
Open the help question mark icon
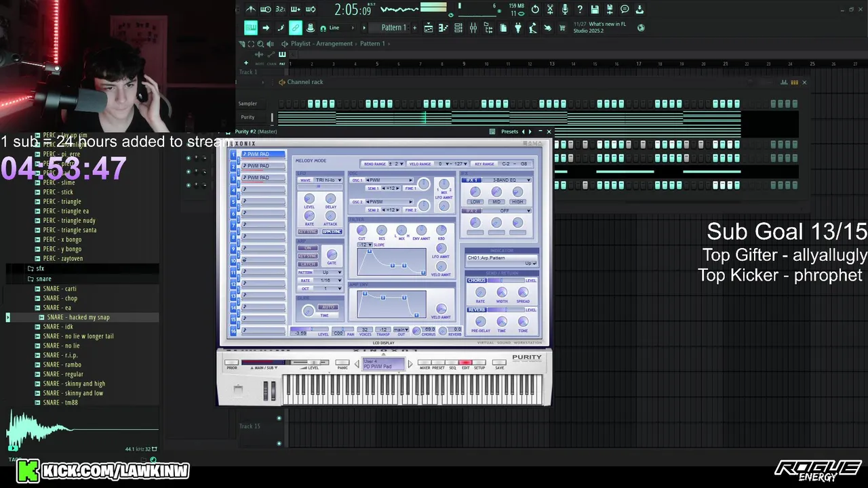(x=580, y=9)
